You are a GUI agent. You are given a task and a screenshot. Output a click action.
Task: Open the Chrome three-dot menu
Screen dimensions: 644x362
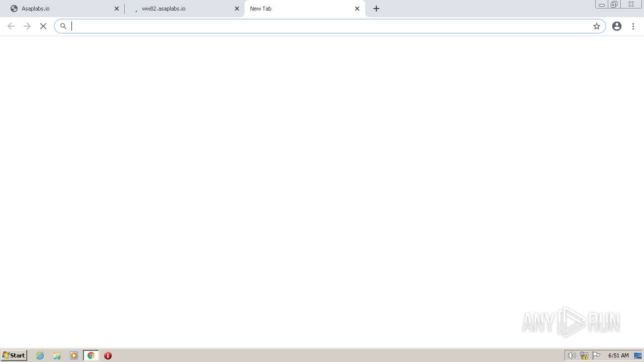pos(633,26)
